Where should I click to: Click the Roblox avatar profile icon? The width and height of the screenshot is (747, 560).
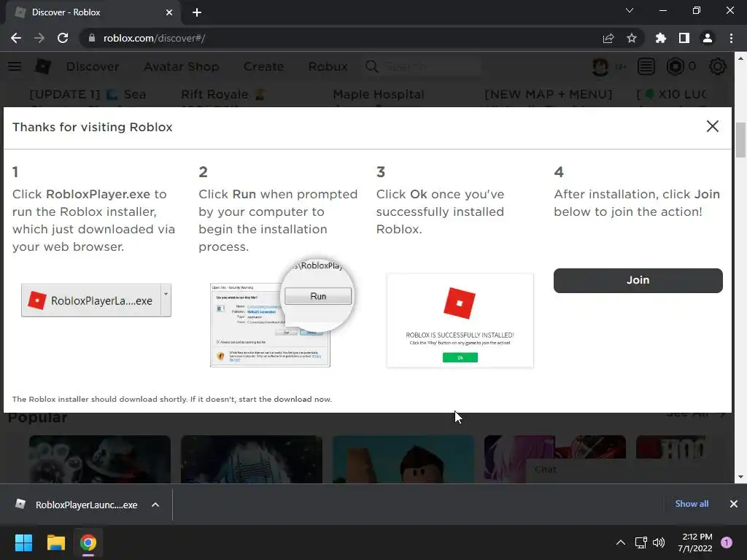coord(601,66)
